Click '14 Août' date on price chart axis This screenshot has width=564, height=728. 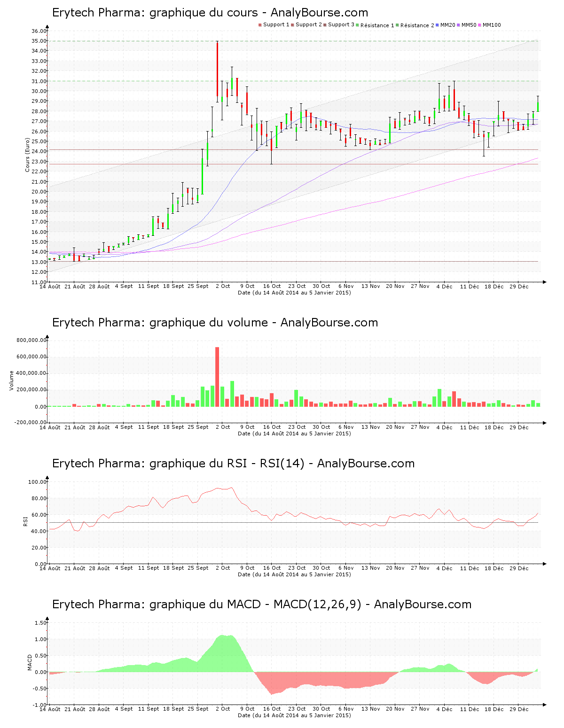[50, 286]
